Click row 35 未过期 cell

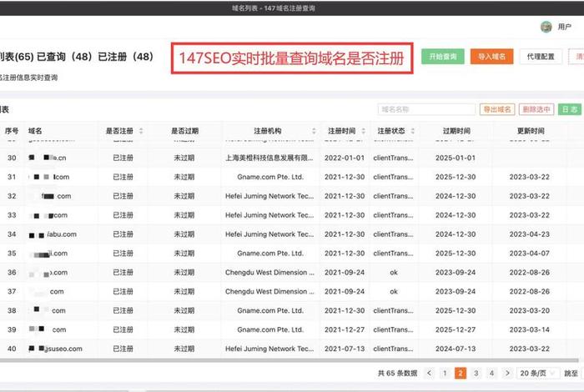pos(184,254)
